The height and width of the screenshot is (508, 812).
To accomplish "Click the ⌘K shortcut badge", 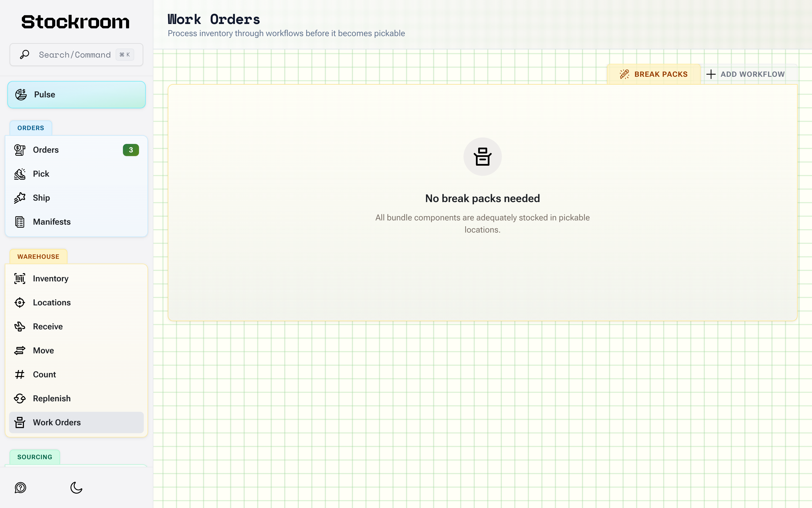I will pyautogui.click(x=125, y=54).
